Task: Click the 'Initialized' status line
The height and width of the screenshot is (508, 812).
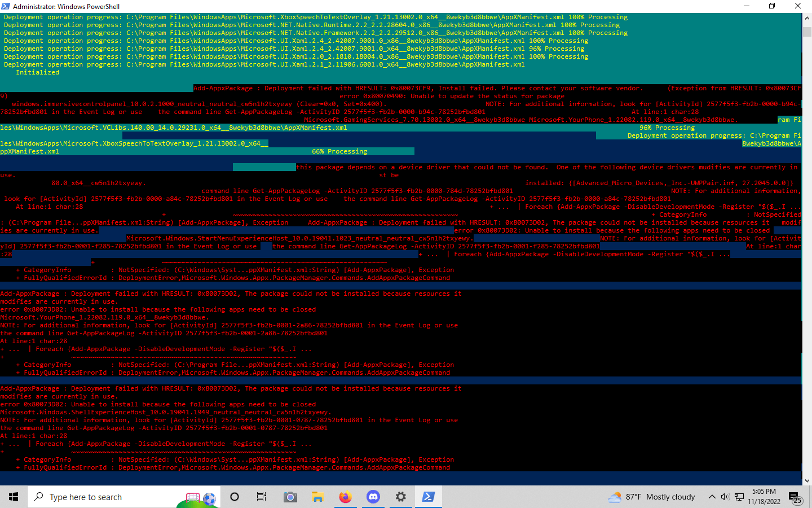Action: [x=37, y=72]
